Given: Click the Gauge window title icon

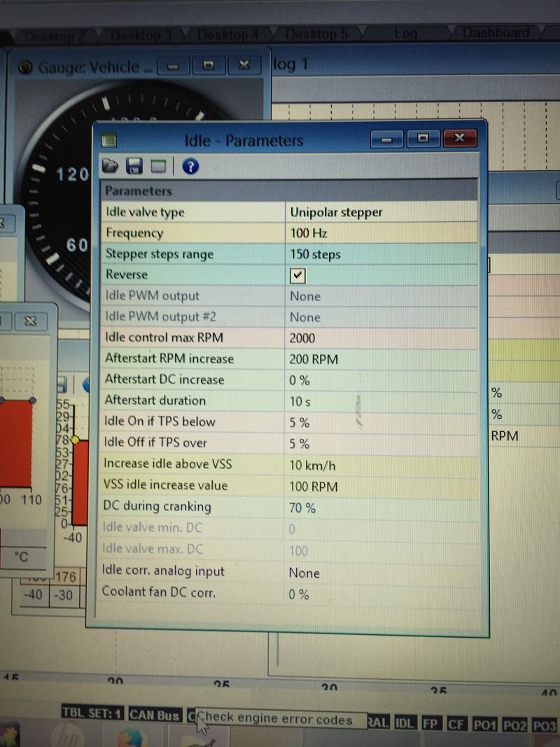Looking at the screenshot, I should click(25, 67).
